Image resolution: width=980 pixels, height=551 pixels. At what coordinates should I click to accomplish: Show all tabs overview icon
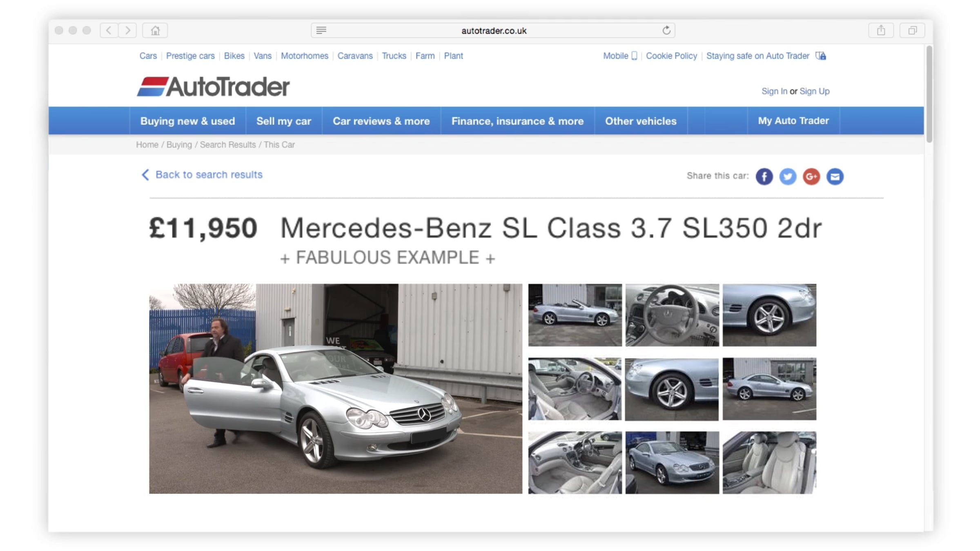[912, 31]
